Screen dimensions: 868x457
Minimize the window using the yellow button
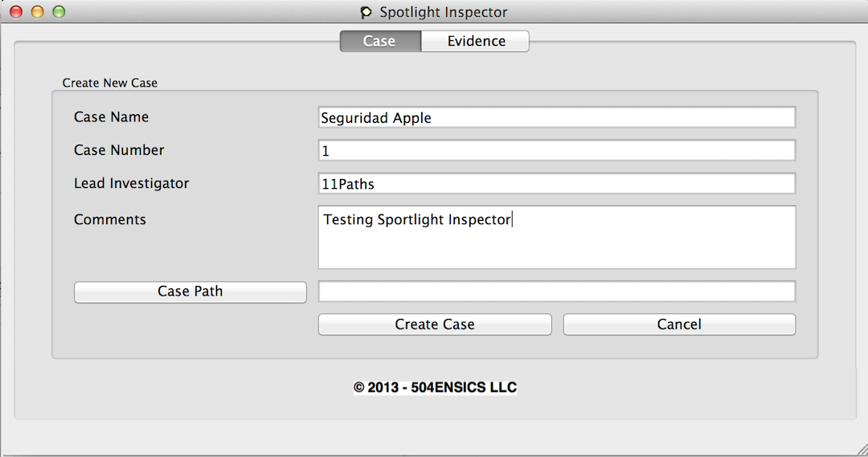click(37, 12)
